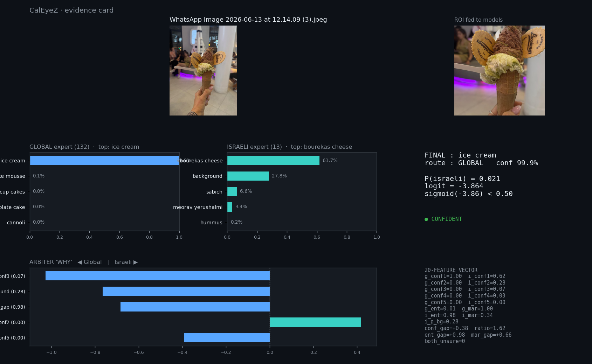The image size is (592, 364).
Task: Click the green CONFIDENT status dot
Action: [x=426, y=219]
